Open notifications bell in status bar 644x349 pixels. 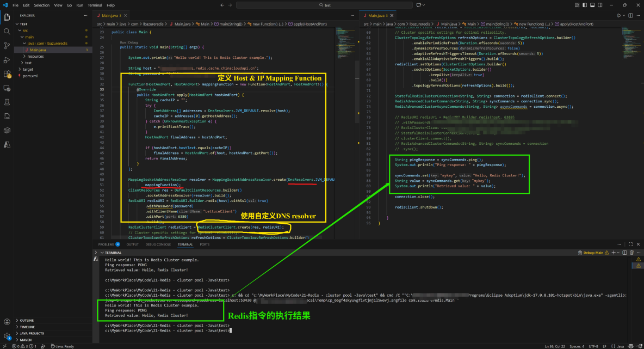click(640, 345)
